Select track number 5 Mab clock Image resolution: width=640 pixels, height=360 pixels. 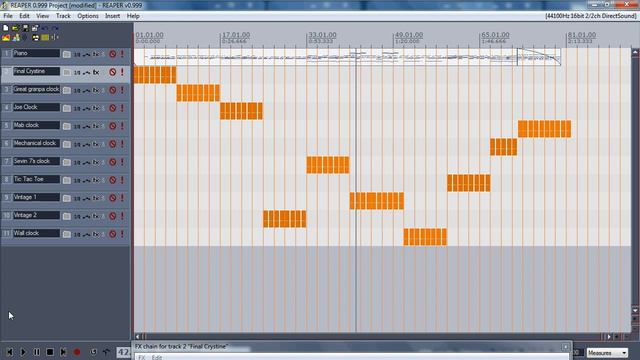7,126
